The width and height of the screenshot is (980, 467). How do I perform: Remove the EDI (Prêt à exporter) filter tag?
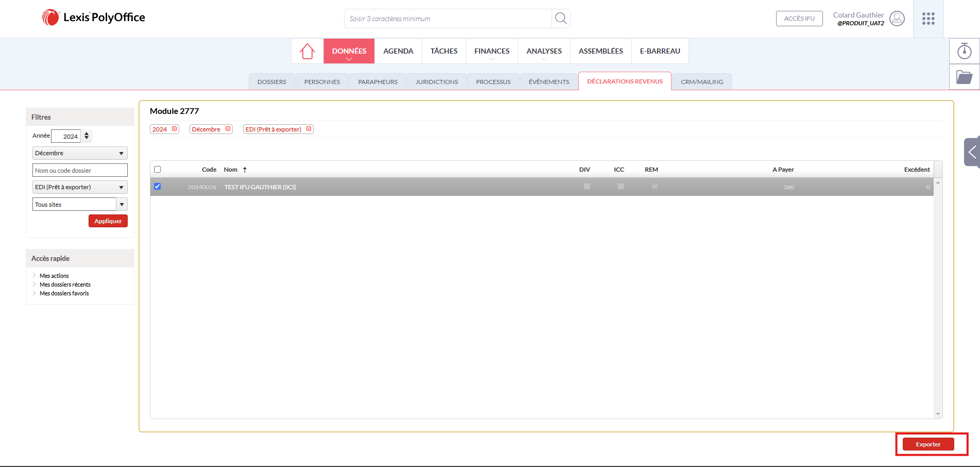tap(309, 129)
